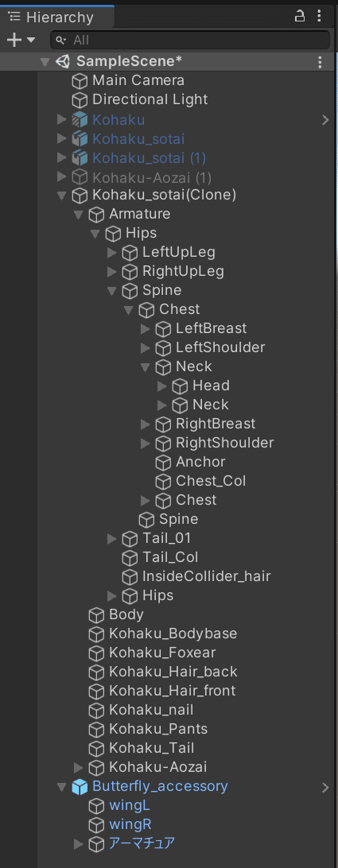Select the Directional Light object

point(150,100)
